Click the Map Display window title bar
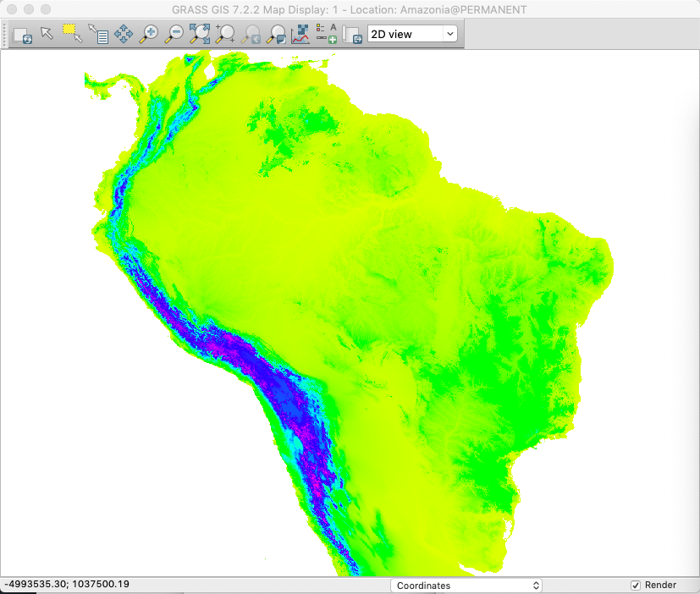 click(350, 10)
